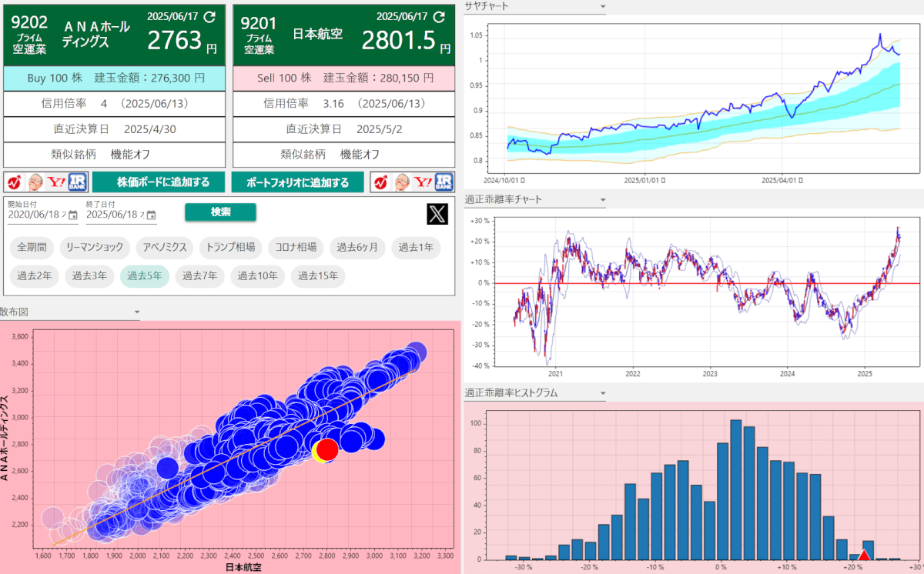Click the ポートフォリオに追加する button
Screen dimensions: 924x574
coord(298,182)
